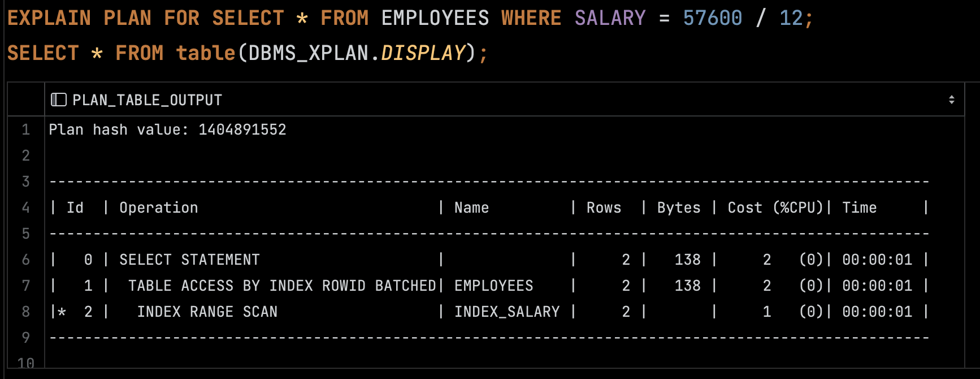Select the PLAN_TABLE_OUTPUT column header label
This screenshot has height=379, width=980.
[147, 100]
